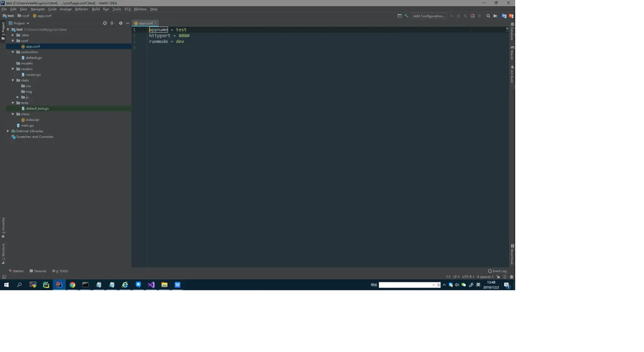Open Search Everywhere magnifier icon
This screenshot has height=352, width=644.
pos(488,16)
